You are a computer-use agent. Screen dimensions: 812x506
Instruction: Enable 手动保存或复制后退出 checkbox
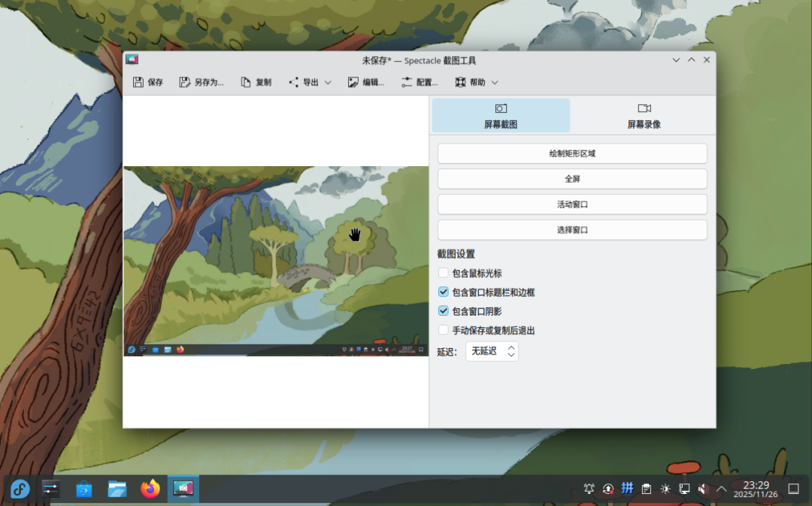(444, 330)
